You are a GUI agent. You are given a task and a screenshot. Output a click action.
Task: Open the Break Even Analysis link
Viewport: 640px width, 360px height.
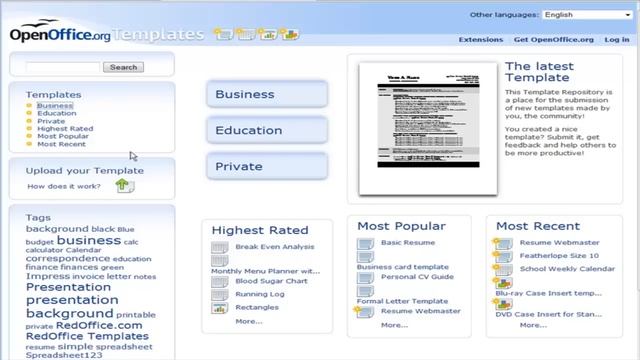(x=275, y=247)
